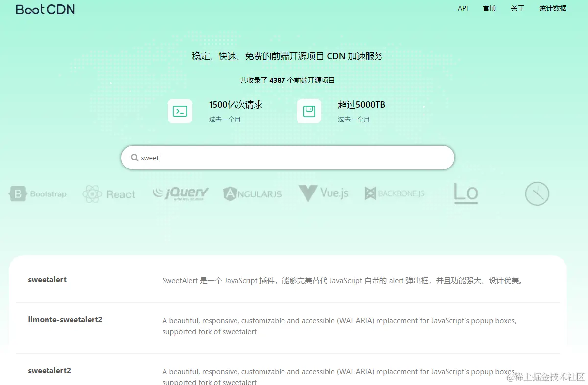Click the 稳定、快速、免费 CDN headline
The image size is (588, 385).
tap(287, 56)
